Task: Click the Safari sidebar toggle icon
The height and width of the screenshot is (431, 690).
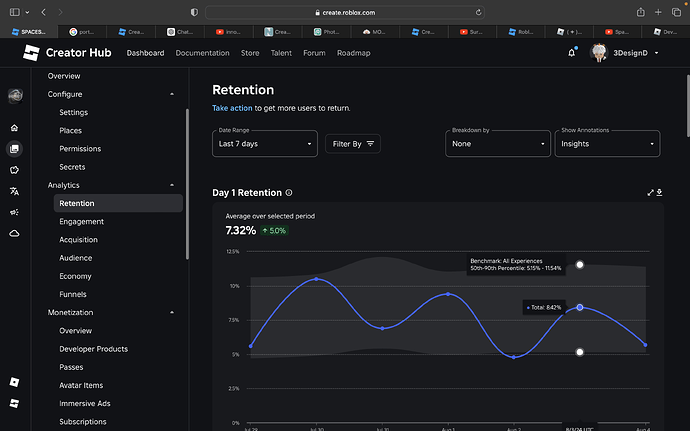Action: coord(15,12)
